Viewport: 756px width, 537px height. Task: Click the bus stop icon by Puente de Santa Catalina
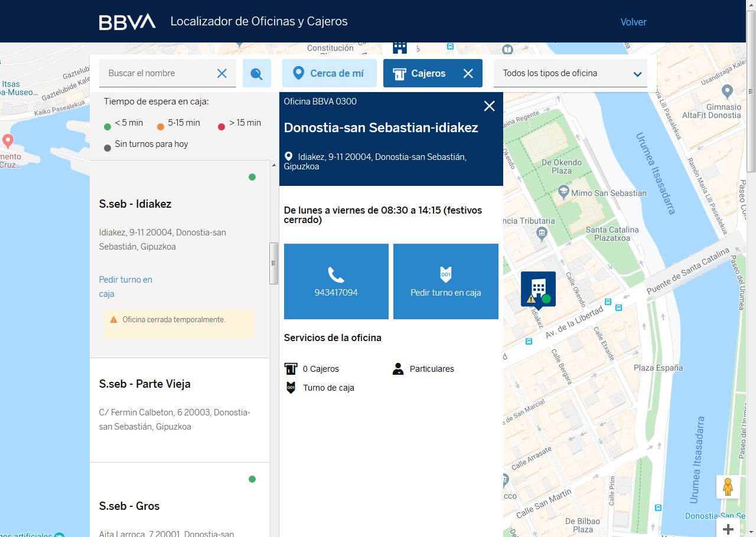(618, 307)
